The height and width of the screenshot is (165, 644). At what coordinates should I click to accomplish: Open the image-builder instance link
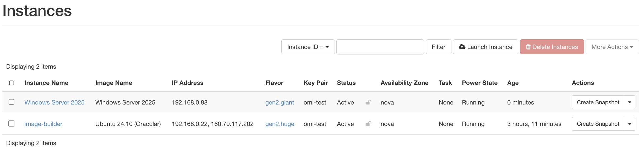43,124
